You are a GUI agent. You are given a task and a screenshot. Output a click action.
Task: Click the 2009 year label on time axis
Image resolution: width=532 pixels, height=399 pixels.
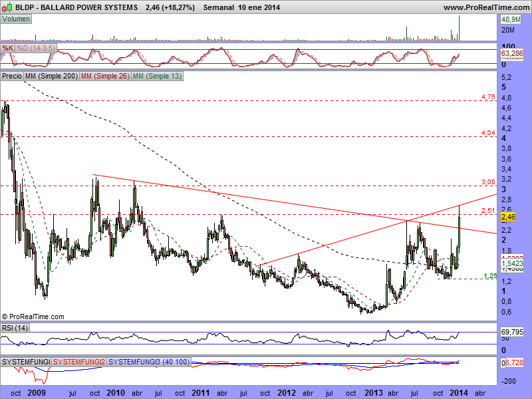pos(37,393)
